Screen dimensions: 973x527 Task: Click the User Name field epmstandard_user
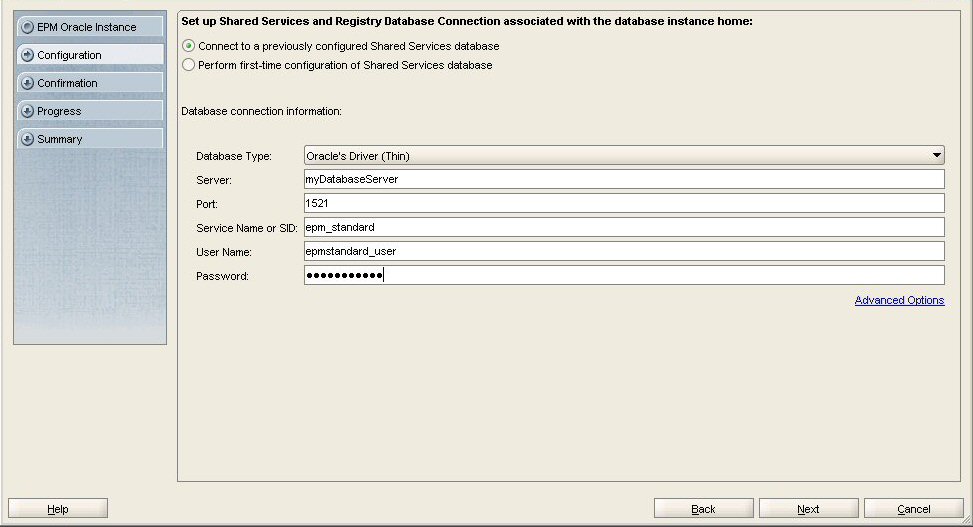[624, 251]
